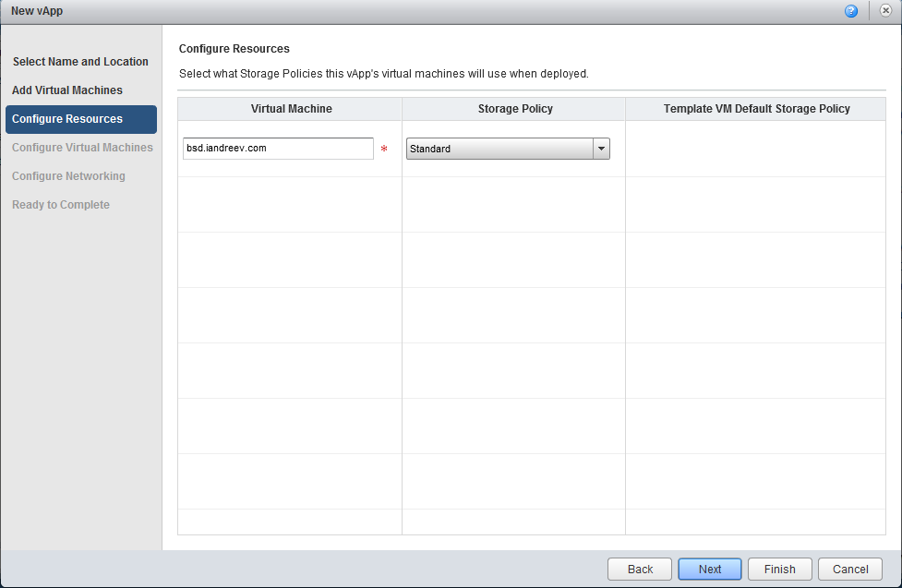Screen dimensions: 902x588
Task: Go to Select Name and Location step
Action: (x=80, y=62)
